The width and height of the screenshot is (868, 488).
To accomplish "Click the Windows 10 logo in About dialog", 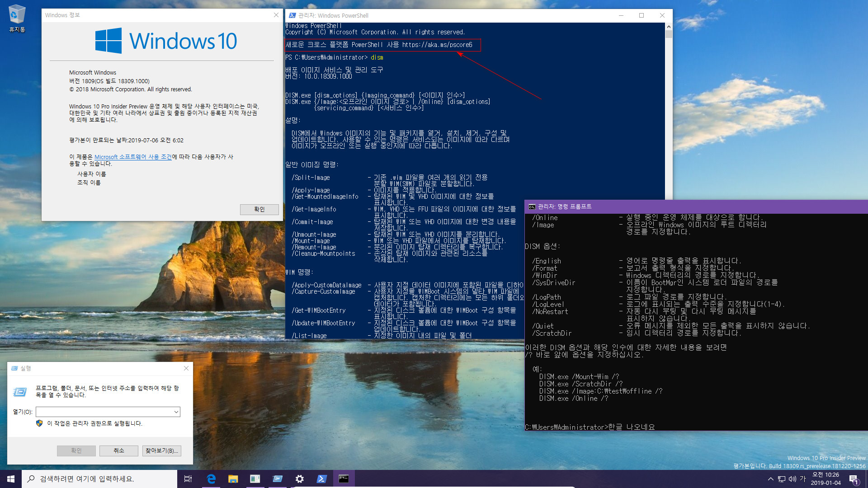I will [166, 41].
